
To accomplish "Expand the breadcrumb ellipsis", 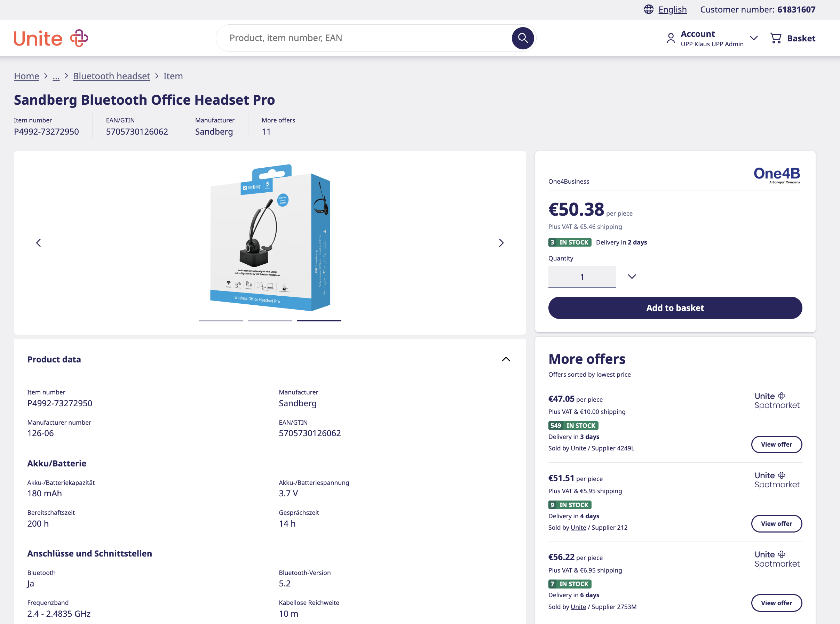I will click(56, 76).
